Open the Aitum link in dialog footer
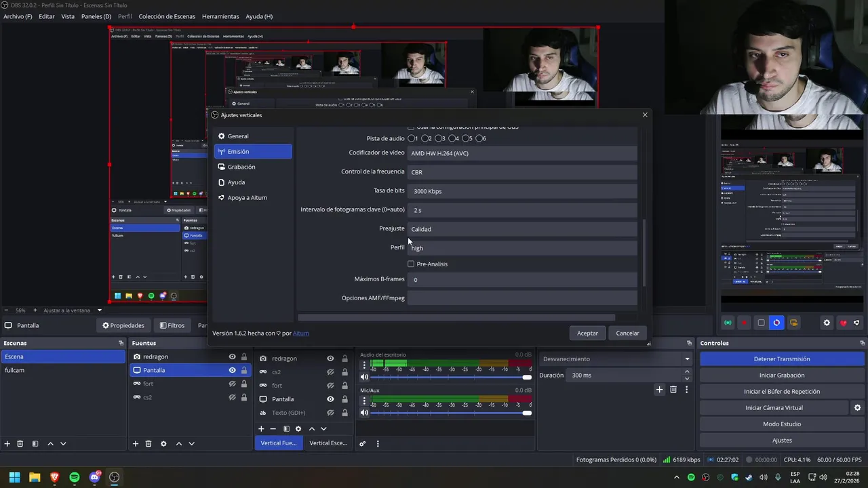The image size is (868, 488). tap(301, 333)
